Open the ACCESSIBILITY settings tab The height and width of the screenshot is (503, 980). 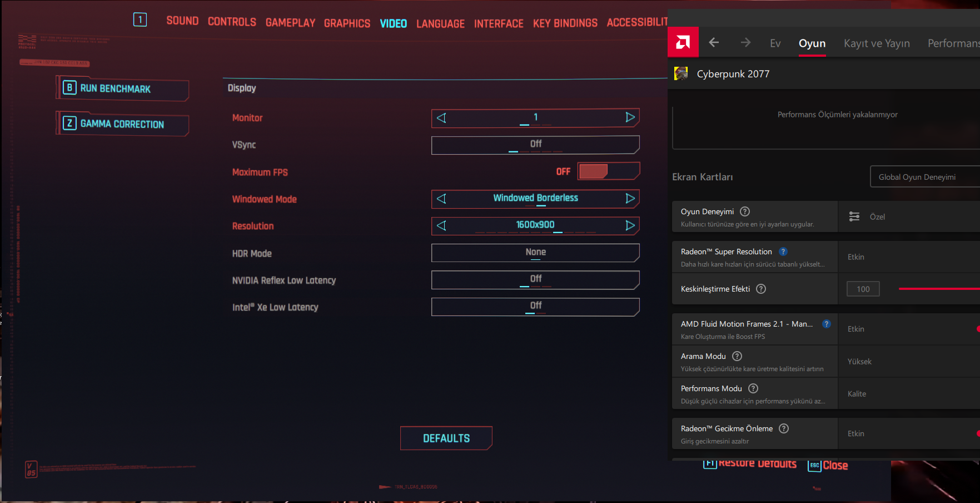coord(637,22)
